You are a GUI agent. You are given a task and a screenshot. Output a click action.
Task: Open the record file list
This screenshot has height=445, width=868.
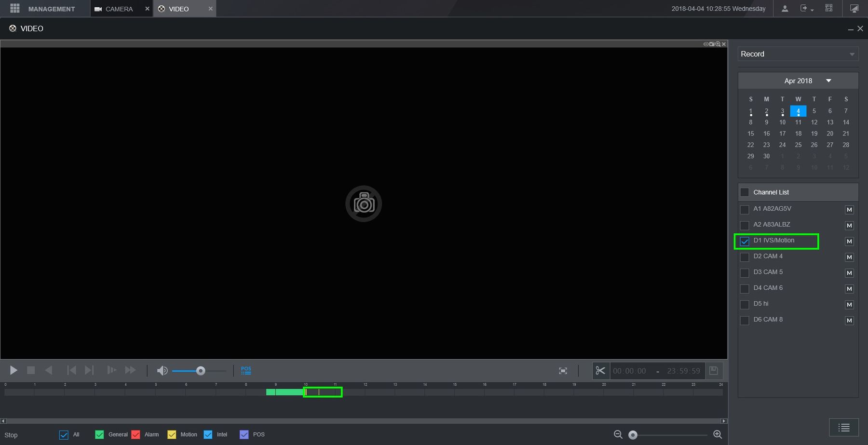point(844,428)
